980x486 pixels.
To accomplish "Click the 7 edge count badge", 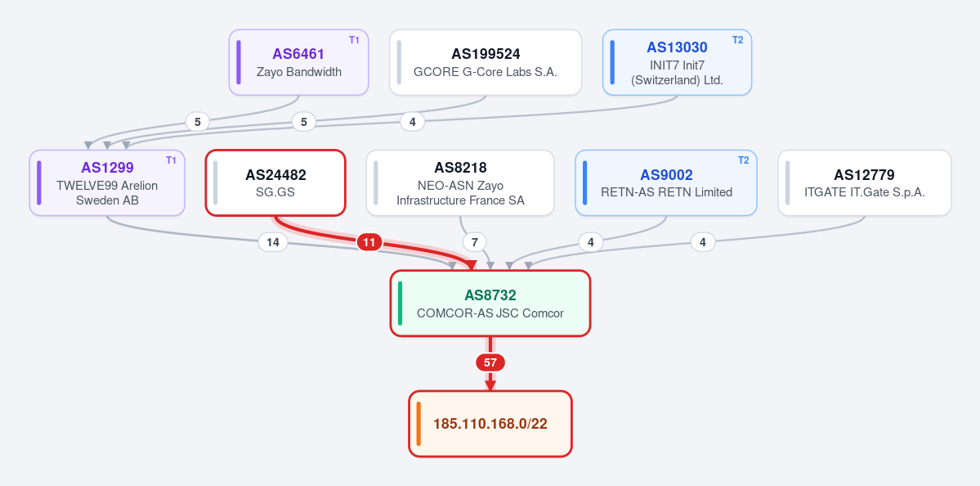I will [x=474, y=242].
